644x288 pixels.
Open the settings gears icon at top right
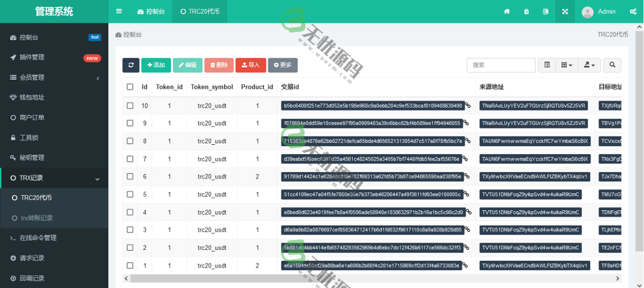pos(633,11)
